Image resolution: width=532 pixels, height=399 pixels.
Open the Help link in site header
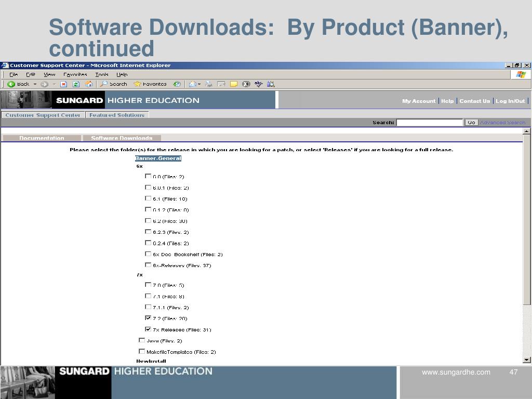[x=447, y=101]
